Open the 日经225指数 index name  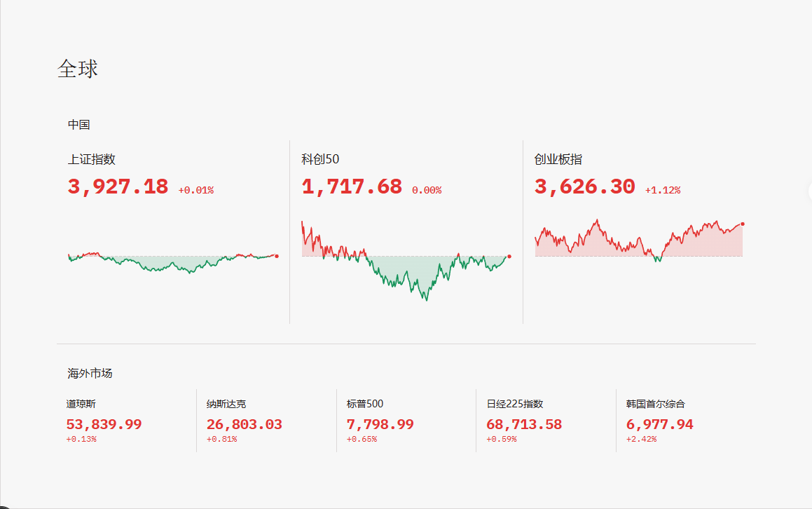[x=515, y=404]
